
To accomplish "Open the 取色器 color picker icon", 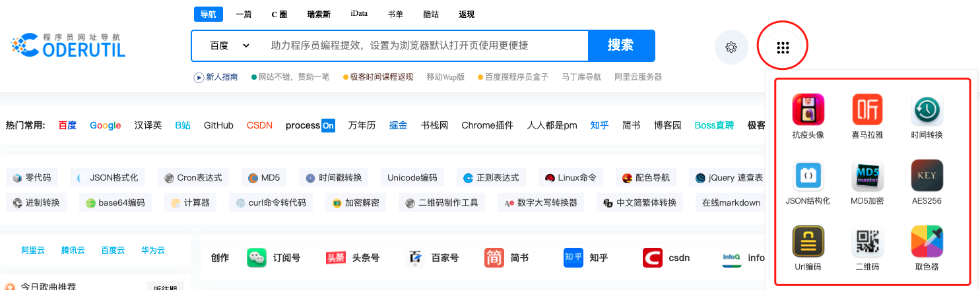I will 927,241.
